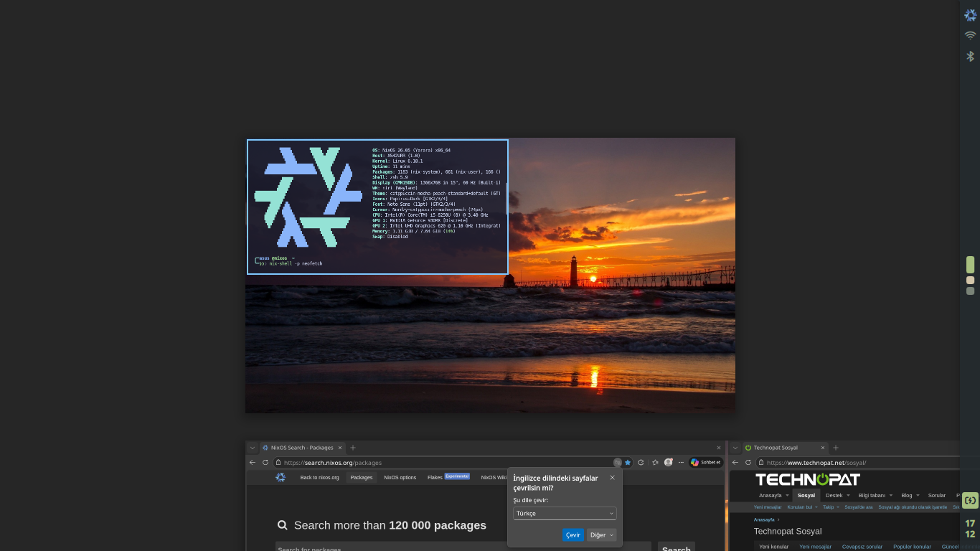The height and width of the screenshot is (551, 980).
Task: Click the battery charging indicator icon
Action: coord(970,500)
